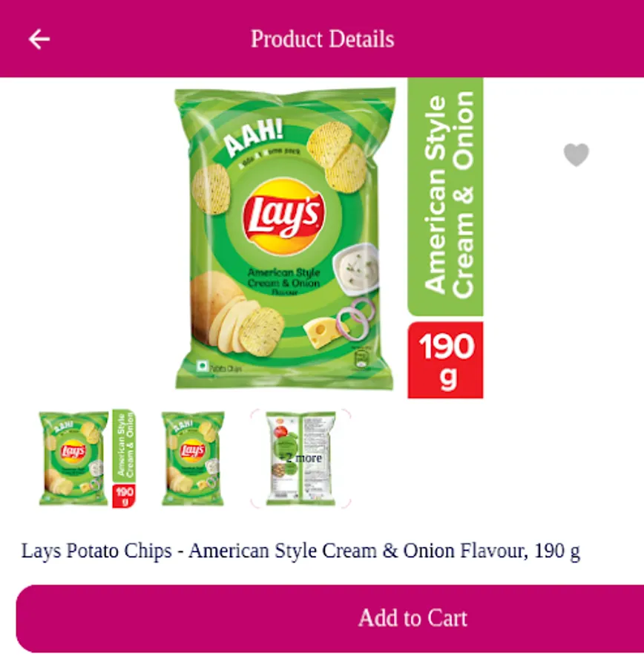The width and height of the screenshot is (644, 668).
Task: Select the second thumbnail showing only the pack
Action: coord(193,459)
